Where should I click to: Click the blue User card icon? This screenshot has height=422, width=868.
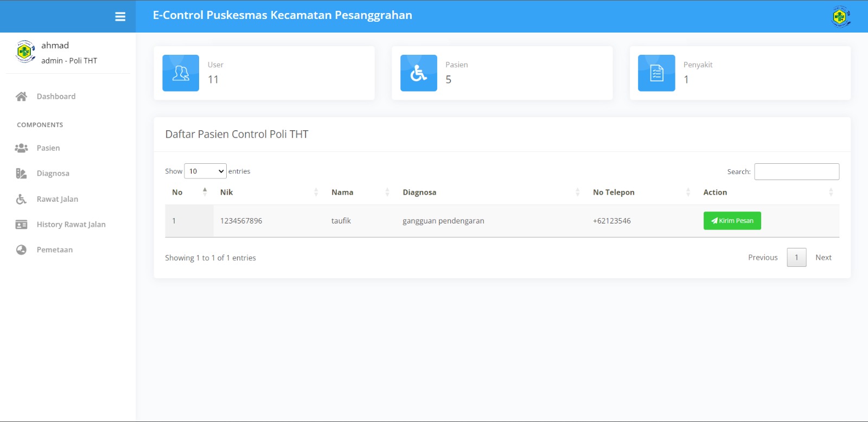click(x=181, y=73)
